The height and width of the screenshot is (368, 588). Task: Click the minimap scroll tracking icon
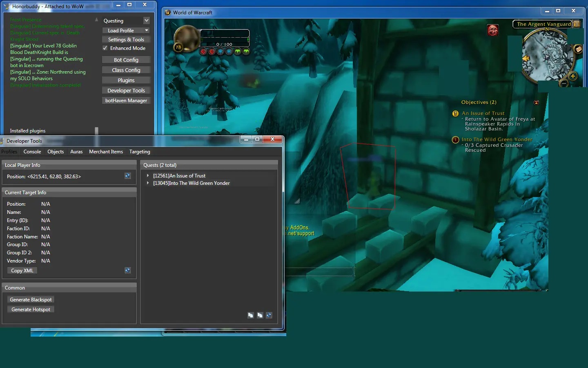[x=578, y=49]
